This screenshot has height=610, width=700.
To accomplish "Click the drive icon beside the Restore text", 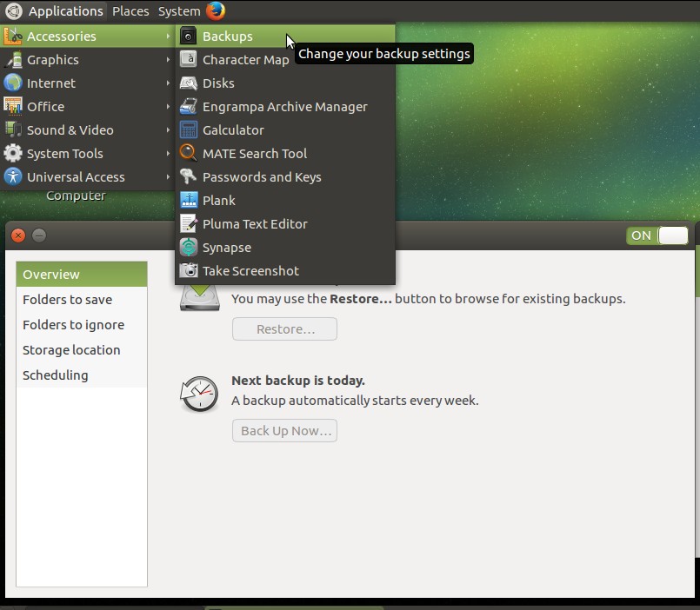I will point(199,298).
